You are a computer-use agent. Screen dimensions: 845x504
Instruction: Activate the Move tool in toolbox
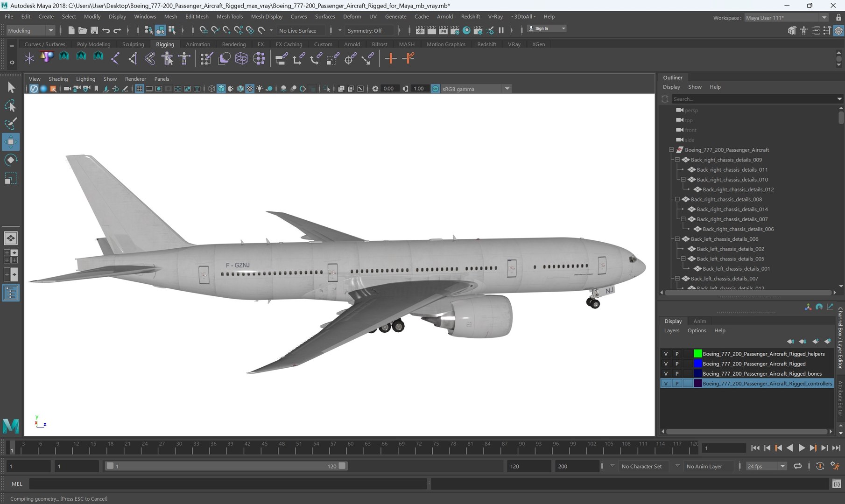pyautogui.click(x=11, y=142)
